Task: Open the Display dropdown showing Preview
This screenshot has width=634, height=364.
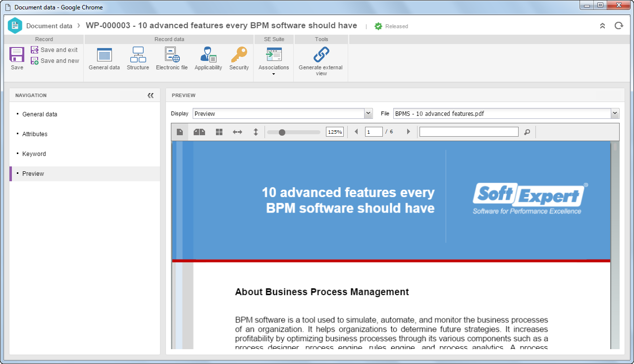Action: pyautogui.click(x=282, y=113)
